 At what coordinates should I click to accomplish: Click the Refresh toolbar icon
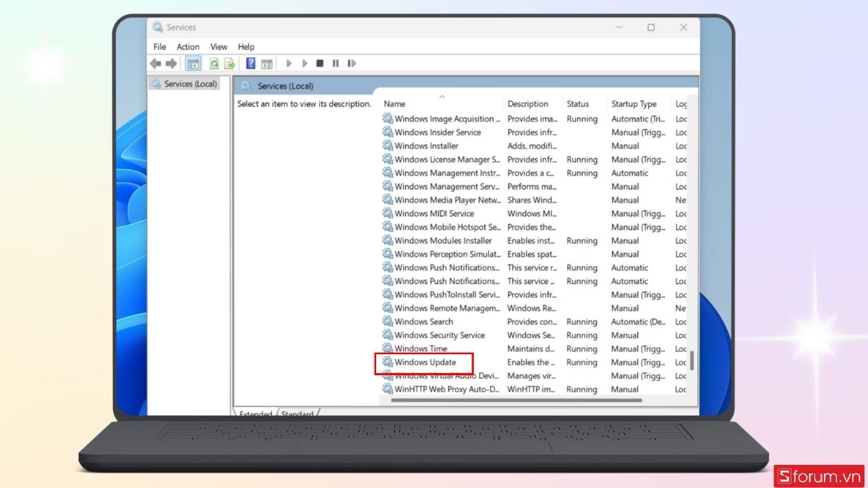(x=214, y=64)
